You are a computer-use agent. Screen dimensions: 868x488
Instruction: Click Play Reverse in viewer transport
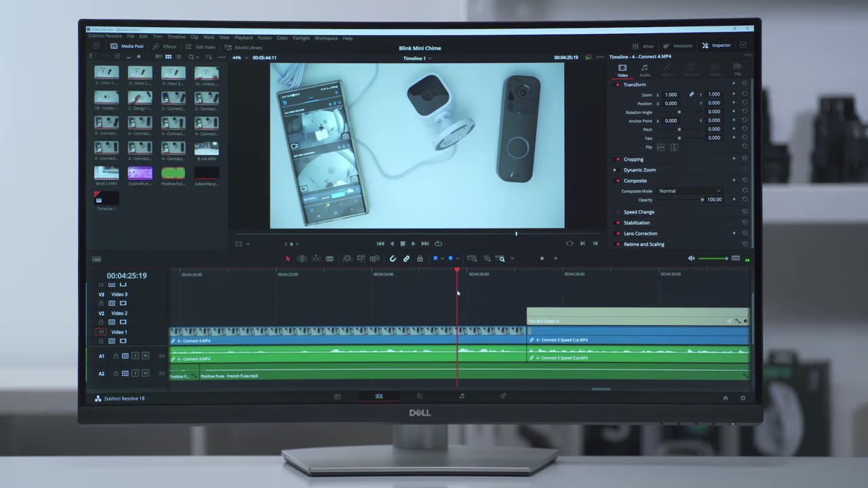pyautogui.click(x=391, y=243)
